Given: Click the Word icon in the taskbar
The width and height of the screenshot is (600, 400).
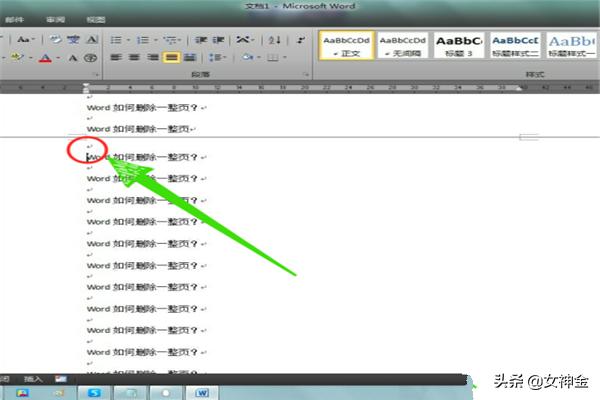Looking at the screenshot, I should [x=202, y=391].
